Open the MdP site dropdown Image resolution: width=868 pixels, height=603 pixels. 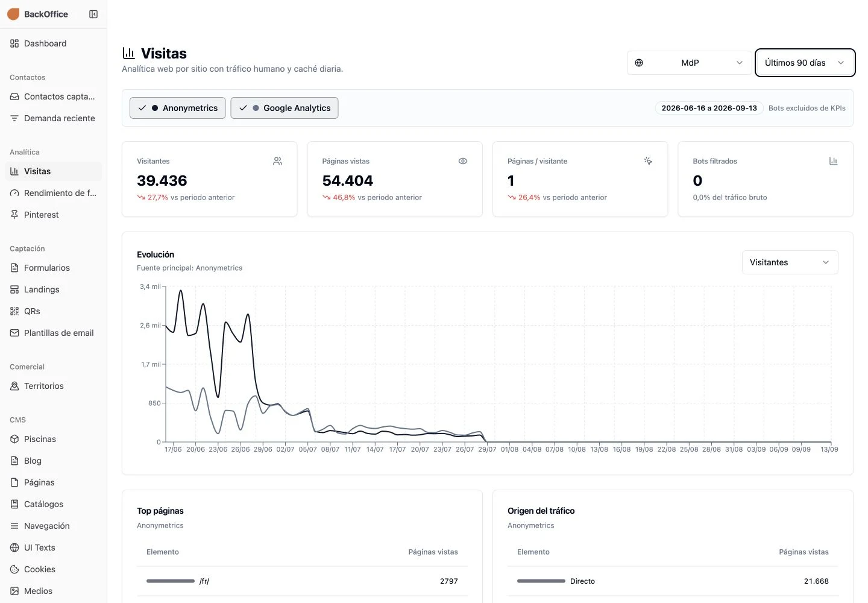[690, 63]
